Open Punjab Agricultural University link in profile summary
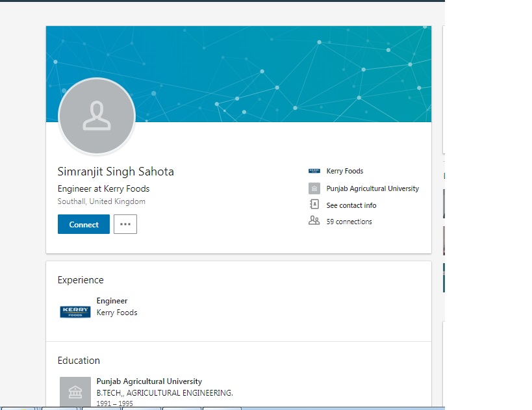This screenshot has height=410, width=532. (x=372, y=188)
